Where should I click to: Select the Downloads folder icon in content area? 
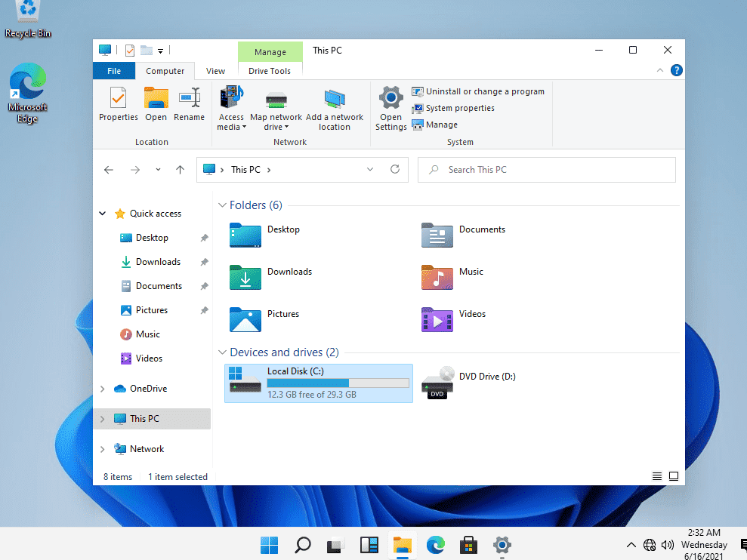coord(245,277)
